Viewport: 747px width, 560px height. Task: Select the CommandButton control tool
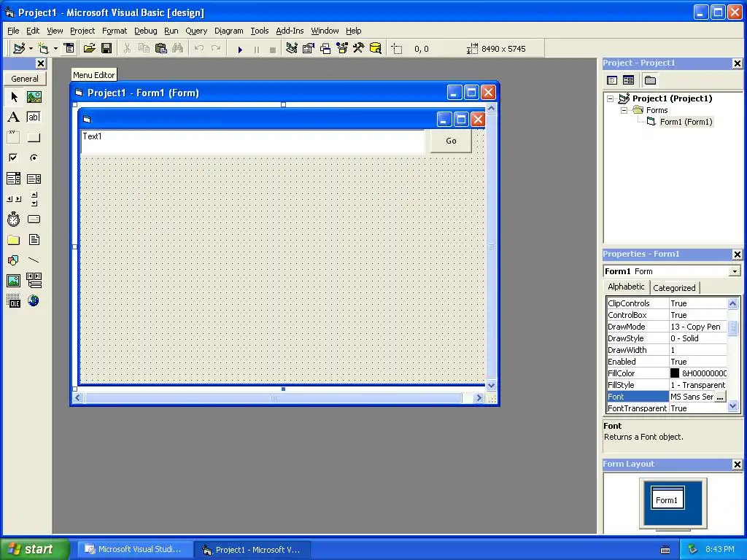click(x=34, y=138)
